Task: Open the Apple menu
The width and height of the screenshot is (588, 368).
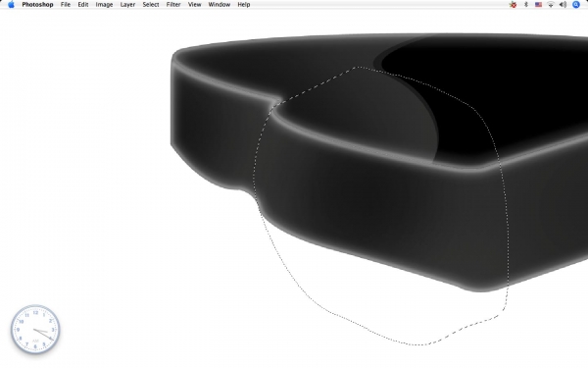Action: (11, 5)
